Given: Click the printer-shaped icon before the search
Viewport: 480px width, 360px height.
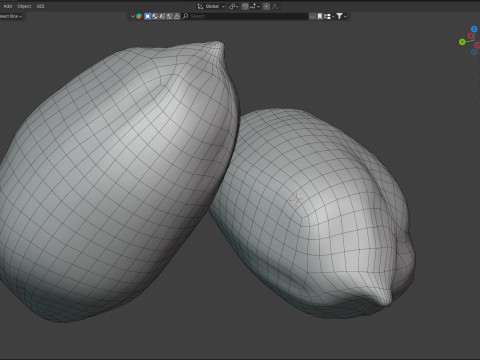Looking at the screenshot, I should point(177,16).
